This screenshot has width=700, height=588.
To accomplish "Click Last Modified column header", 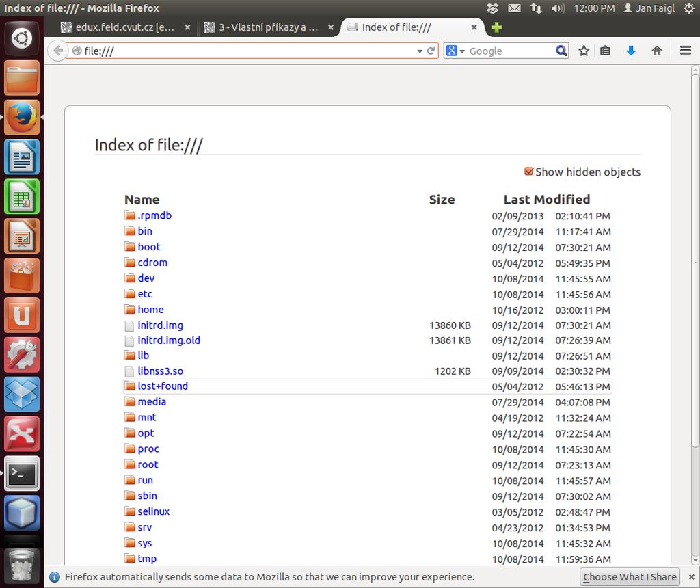I will (547, 199).
